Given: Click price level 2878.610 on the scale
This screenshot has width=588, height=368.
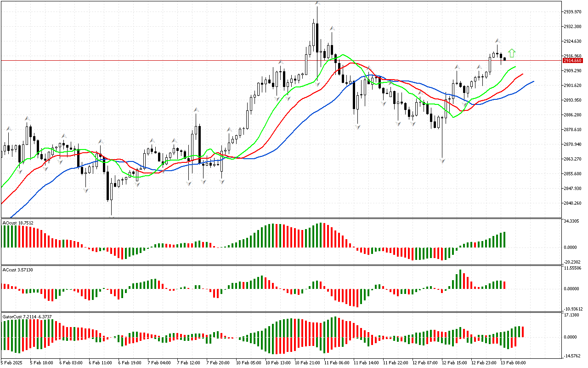Looking at the screenshot, I should point(572,129).
